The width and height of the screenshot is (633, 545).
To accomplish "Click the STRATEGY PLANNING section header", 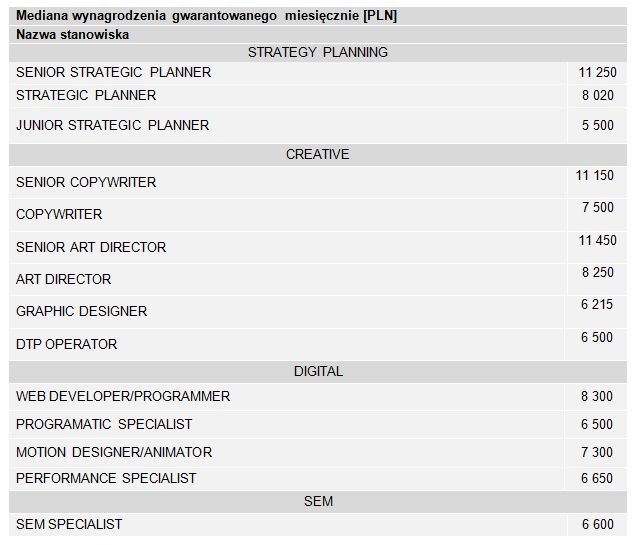I will (317, 52).
